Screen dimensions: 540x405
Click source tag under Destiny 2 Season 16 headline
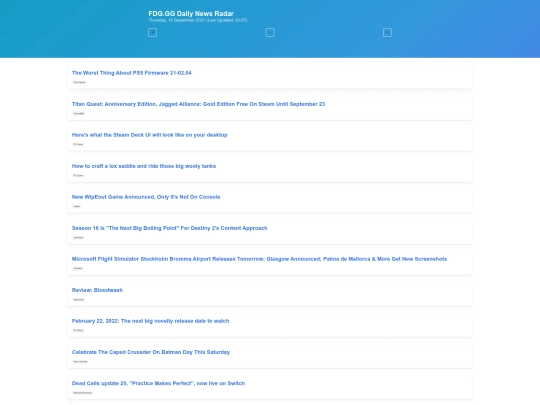(79, 237)
